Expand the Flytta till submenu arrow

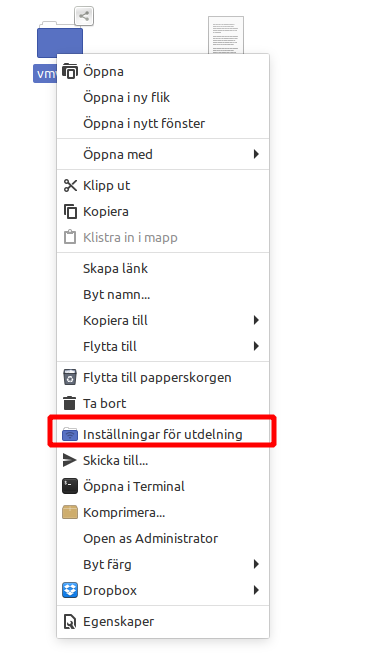(256, 346)
